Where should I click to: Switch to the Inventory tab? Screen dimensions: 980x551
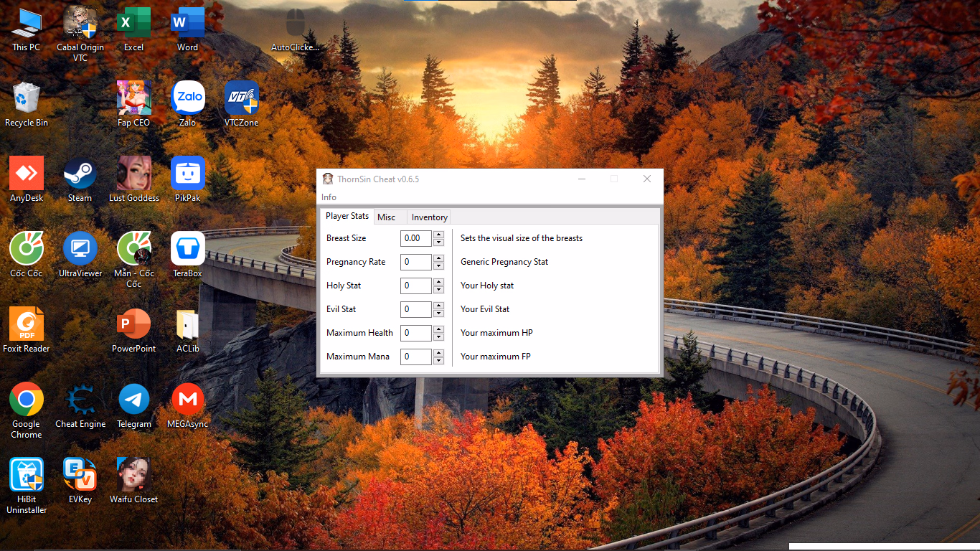(429, 217)
